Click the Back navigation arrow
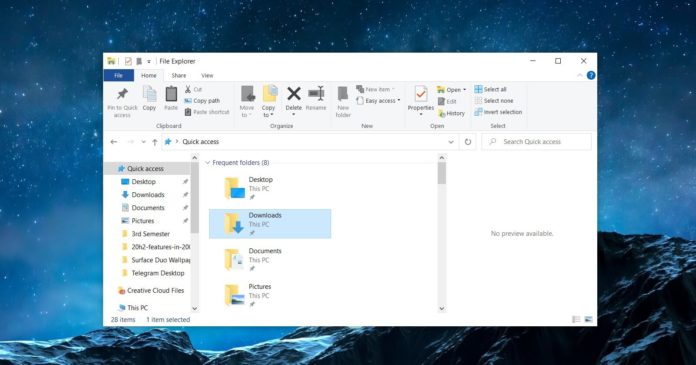The width and height of the screenshot is (696, 365). coord(114,142)
